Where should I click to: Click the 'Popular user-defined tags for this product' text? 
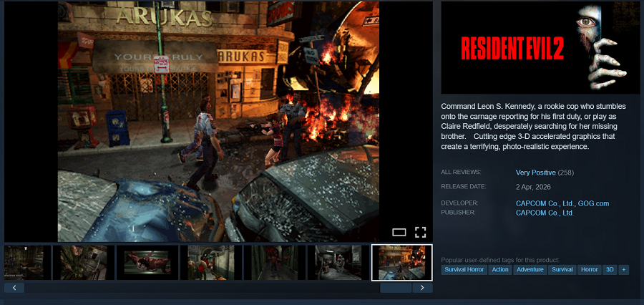(500, 260)
